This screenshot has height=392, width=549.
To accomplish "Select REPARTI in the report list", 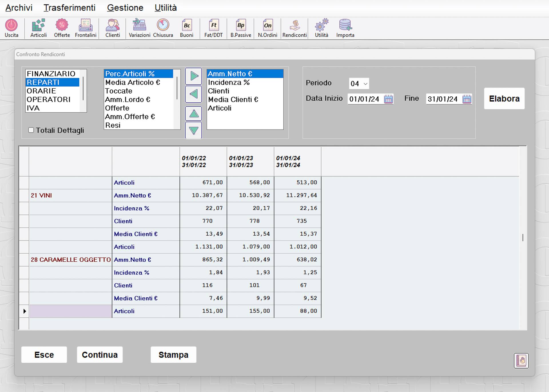I will coord(52,82).
